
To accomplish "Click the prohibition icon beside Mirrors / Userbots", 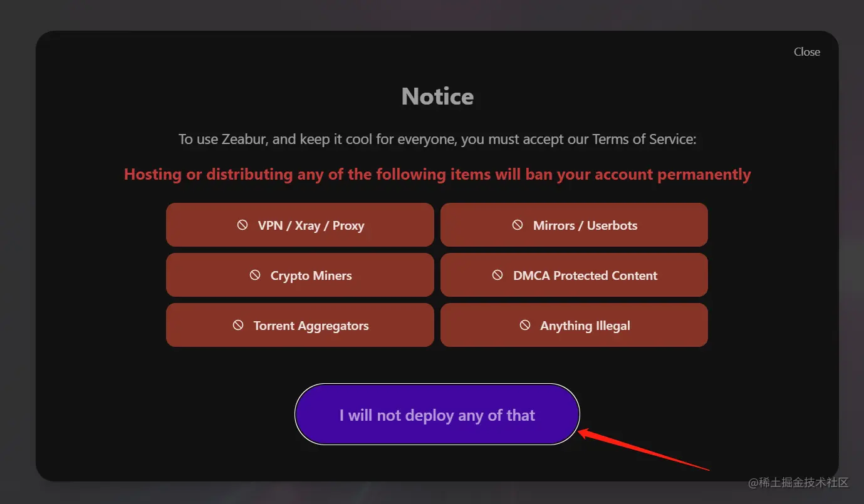I will 518,225.
